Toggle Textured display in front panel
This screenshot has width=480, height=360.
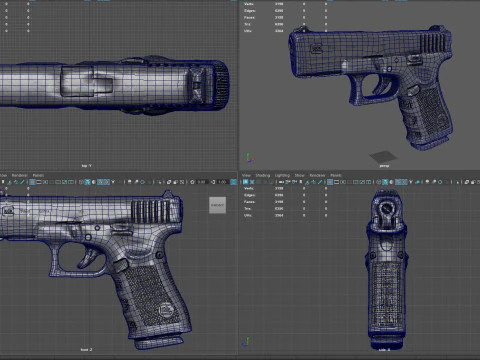106,182
